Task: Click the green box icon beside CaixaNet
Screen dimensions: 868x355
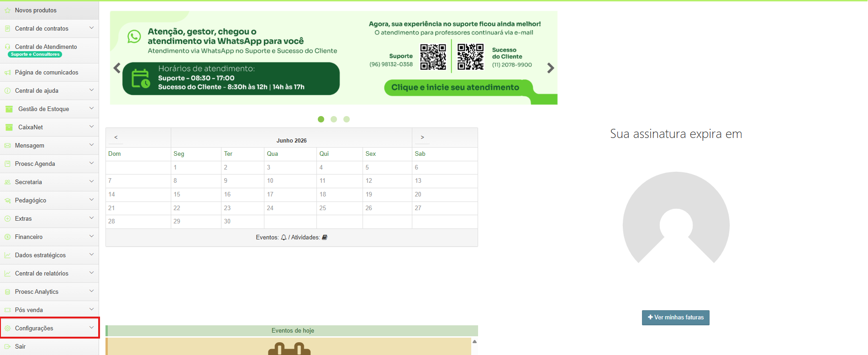Action: tap(9, 127)
